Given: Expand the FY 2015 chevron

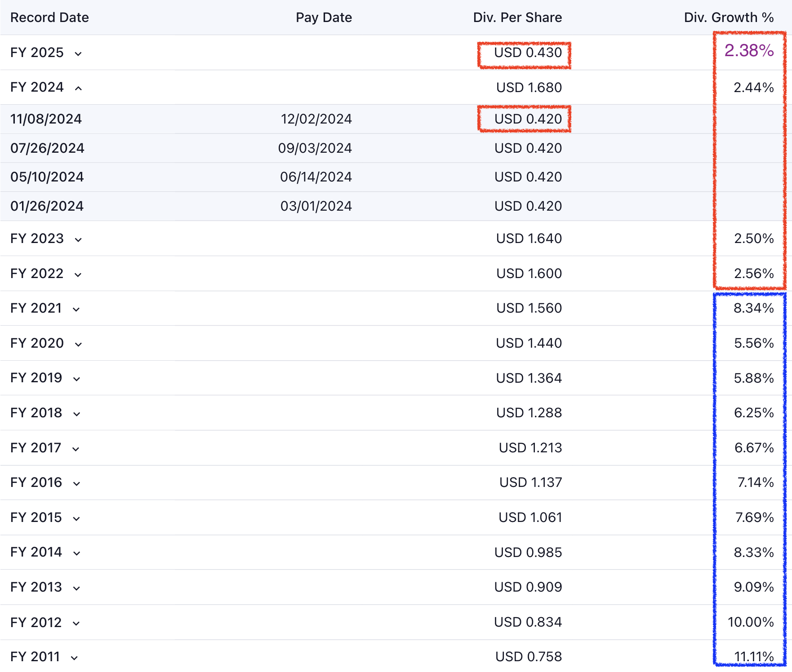Looking at the screenshot, I should click(76, 519).
